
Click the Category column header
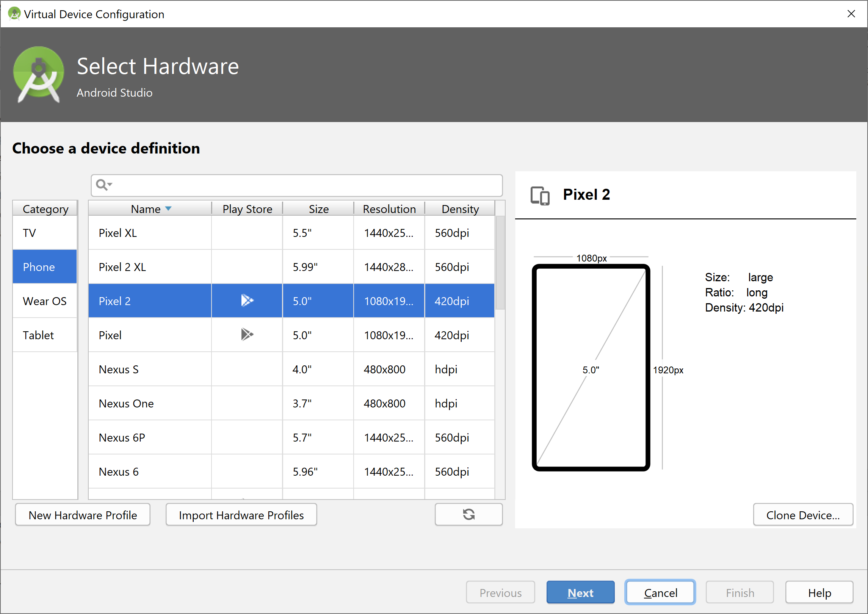[x=45, y=208]
